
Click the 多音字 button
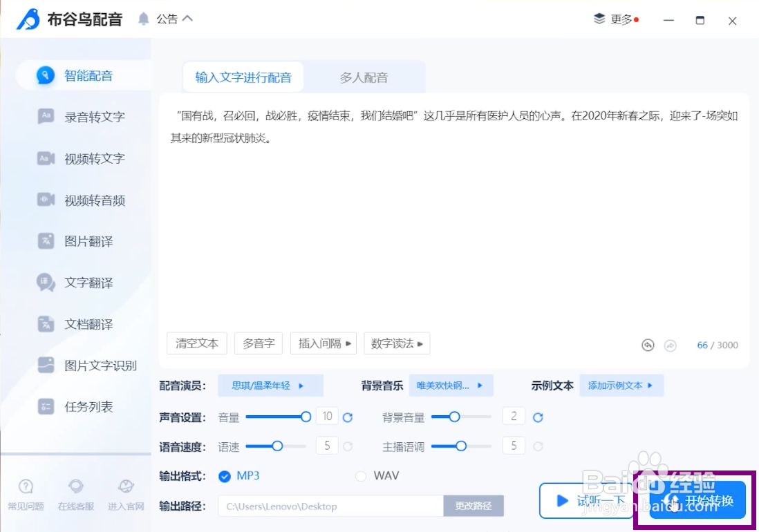pyautogui.click(x=259, y=343)
